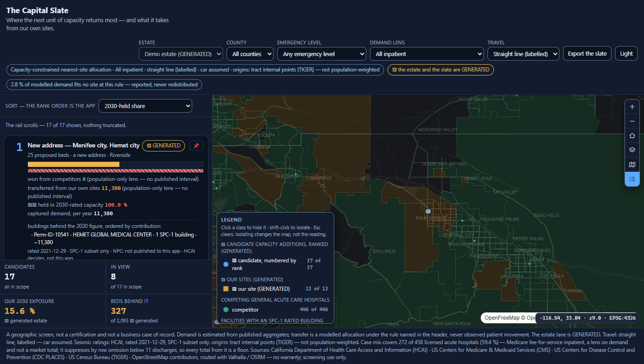Open the basemap selector icon
Image resolution: width=644 pixels, height=364 pixels.
[x=632, y=165]
